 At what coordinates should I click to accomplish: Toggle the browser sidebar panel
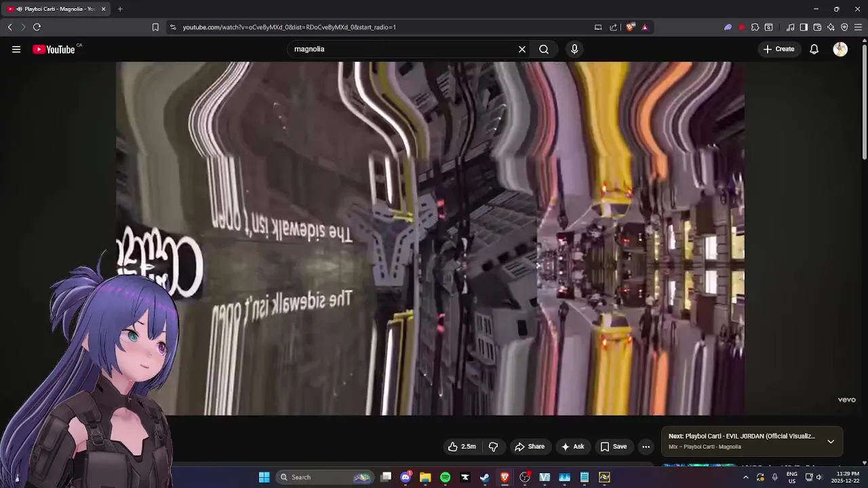[x=804, y=27]
